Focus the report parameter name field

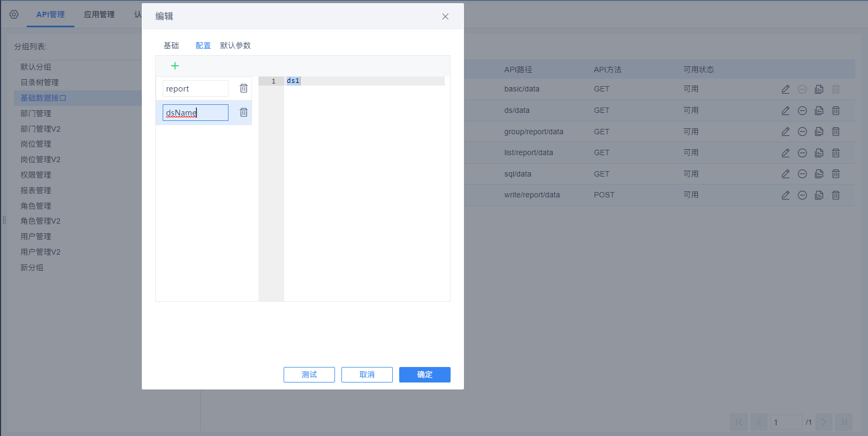(x=195, y=88)
